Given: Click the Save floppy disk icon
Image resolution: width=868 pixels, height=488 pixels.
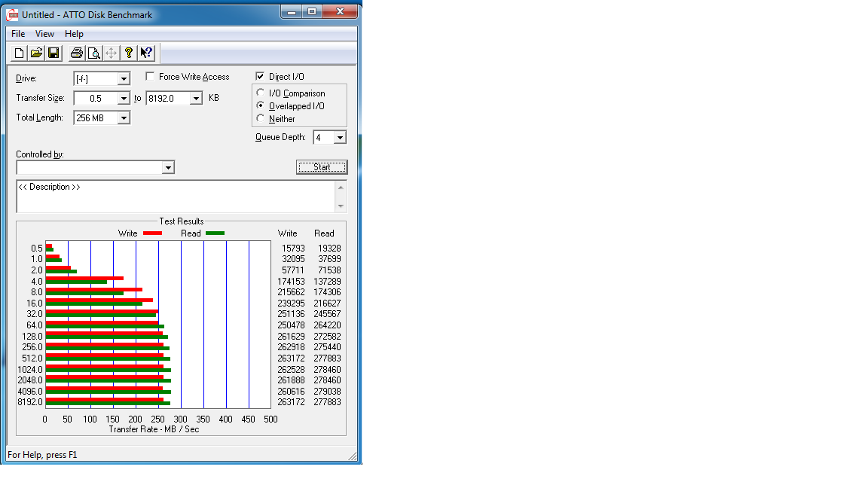Looking at the screenshot, I should (x=53, y=53).
